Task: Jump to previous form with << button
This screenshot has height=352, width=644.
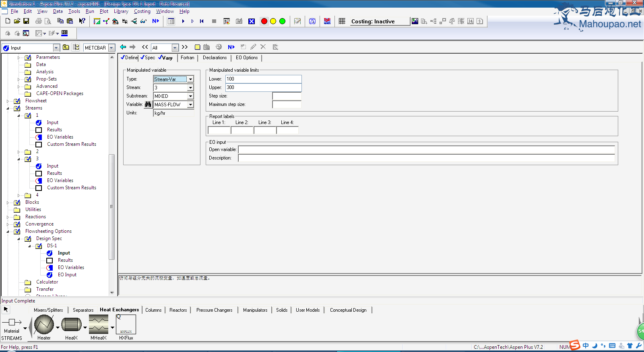Action: [145, 47]
